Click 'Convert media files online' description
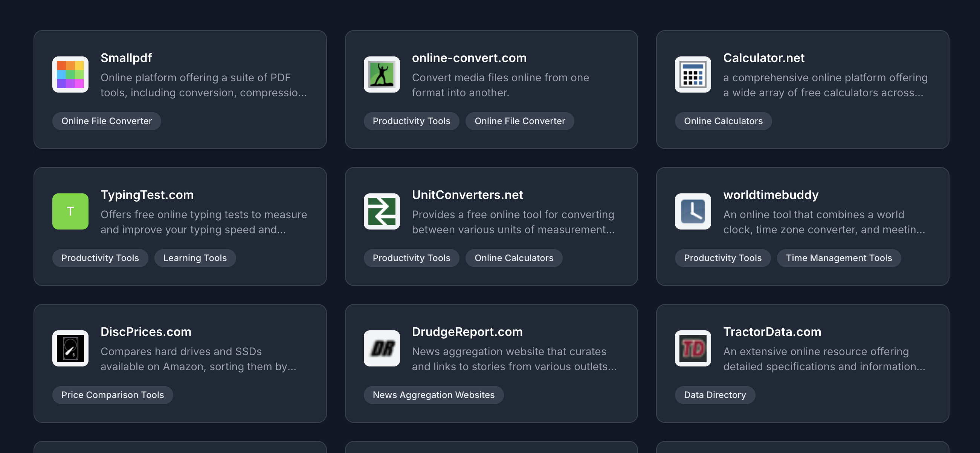This screenshot has height=453, width=980. (x=500, y=85)
